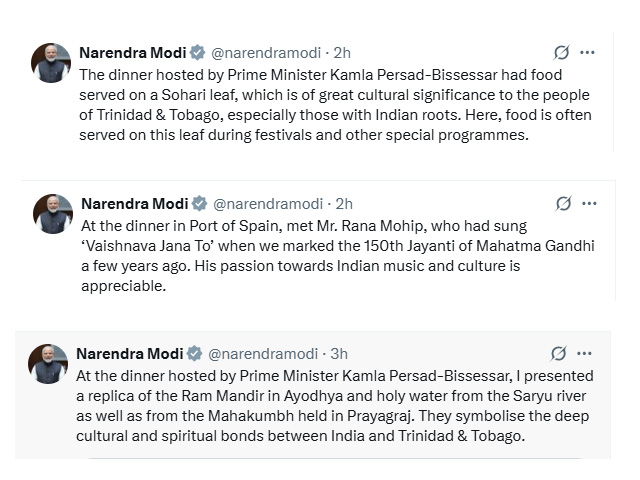The width and height of the screenshot is (640, 480).
Task: Click profile avatar on Rana Mohip tweet
Action: point(53,215)
